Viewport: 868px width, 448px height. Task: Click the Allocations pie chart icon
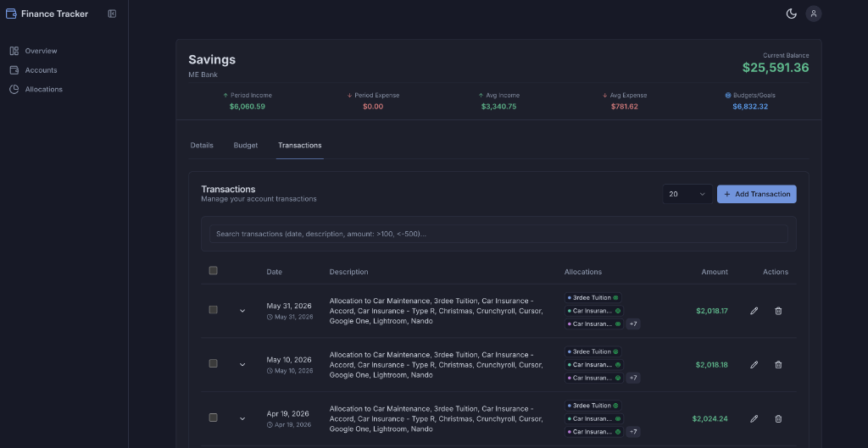[x=14, y=89]
